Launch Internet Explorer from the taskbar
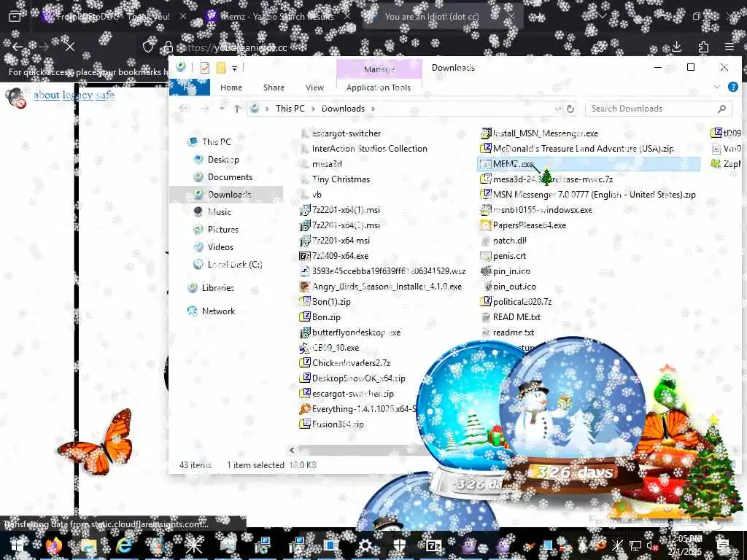Viewport: 747px width, 560px height. (x=124, y=545)
